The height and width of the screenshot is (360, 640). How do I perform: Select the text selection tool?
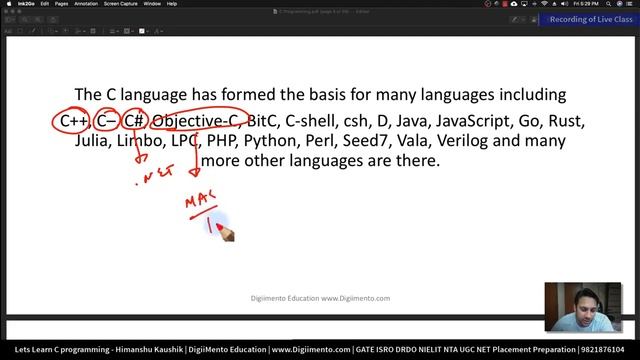point(9,31)
